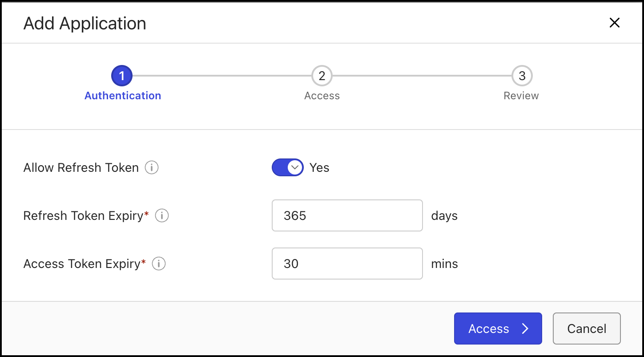This screenshot has height=357, width=644.
Task: Click the Refresh Token Expiry label text
Action: [x=83, y=216]
